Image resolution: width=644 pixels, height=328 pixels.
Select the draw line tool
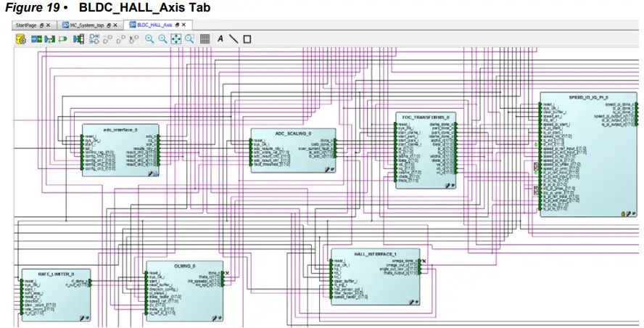pos(234,39)
